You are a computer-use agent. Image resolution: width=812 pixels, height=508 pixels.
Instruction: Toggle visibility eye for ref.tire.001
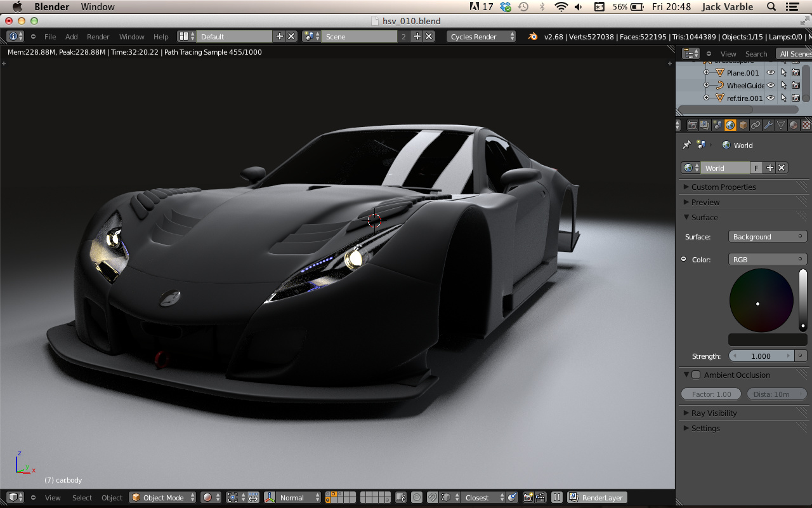pyautogui.click(x=771, y=98)
